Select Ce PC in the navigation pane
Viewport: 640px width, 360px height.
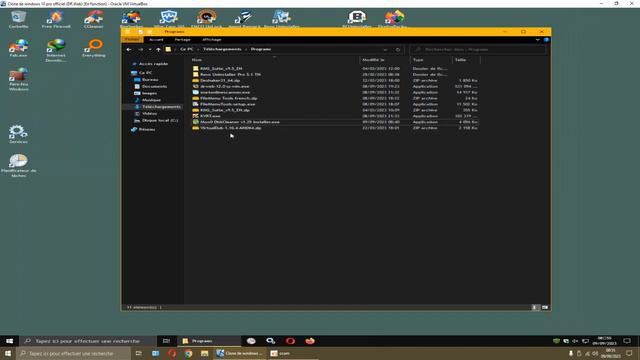point(145,73)
